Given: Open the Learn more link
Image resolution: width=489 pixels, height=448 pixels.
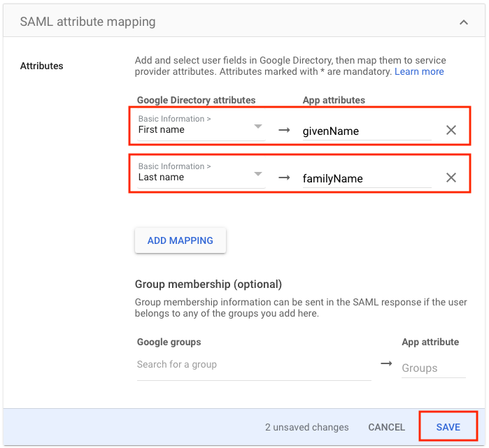Looking at the screenshot, I should click(x=419, y=72).
